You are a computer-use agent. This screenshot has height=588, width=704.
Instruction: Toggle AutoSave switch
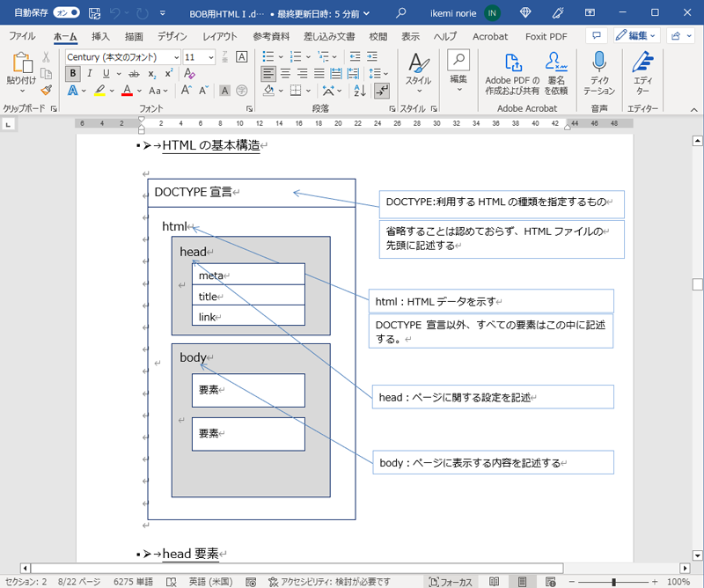[x=66, y=12]
